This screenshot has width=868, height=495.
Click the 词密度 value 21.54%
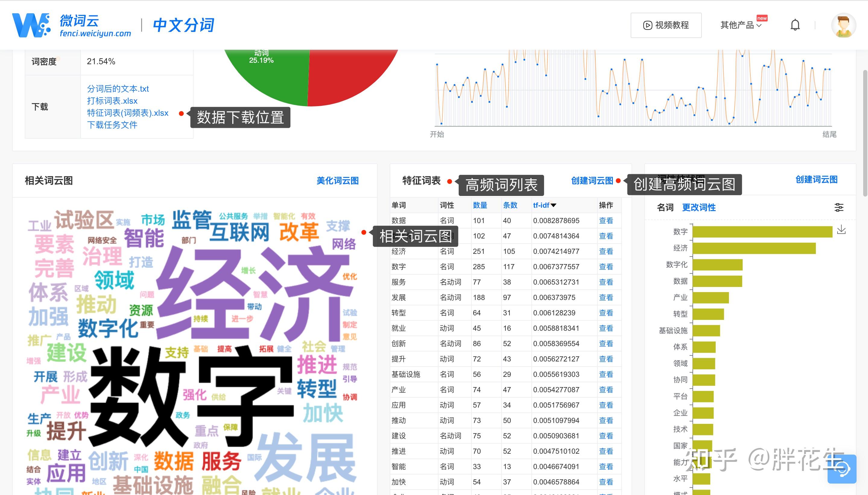pyautogui.click(x=101, y=61)
